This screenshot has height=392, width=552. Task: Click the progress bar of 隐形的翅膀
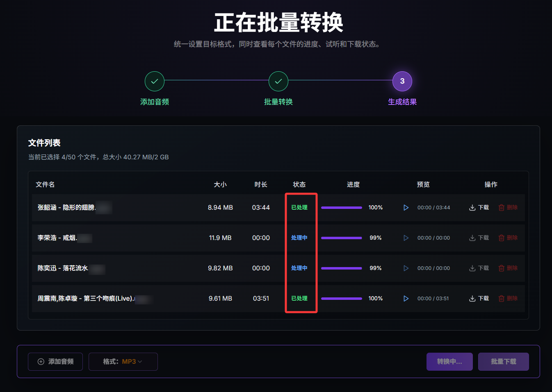coord(342,208)
